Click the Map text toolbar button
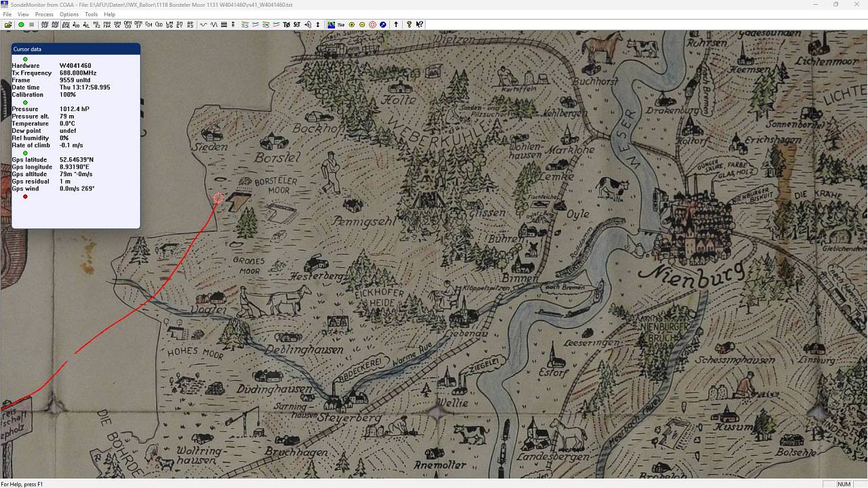 pyautogui.click(x=341, y=24)
